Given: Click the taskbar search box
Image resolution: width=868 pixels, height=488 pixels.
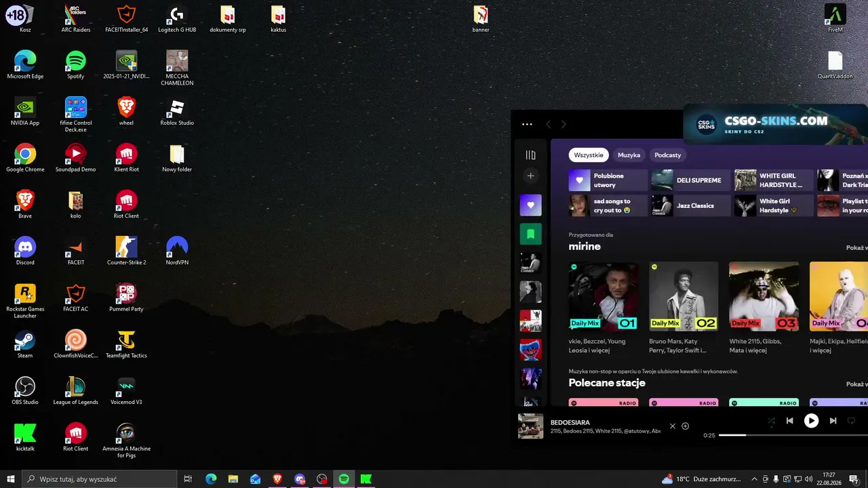Looking at the screenshot, I should click(x=100, y=479).
